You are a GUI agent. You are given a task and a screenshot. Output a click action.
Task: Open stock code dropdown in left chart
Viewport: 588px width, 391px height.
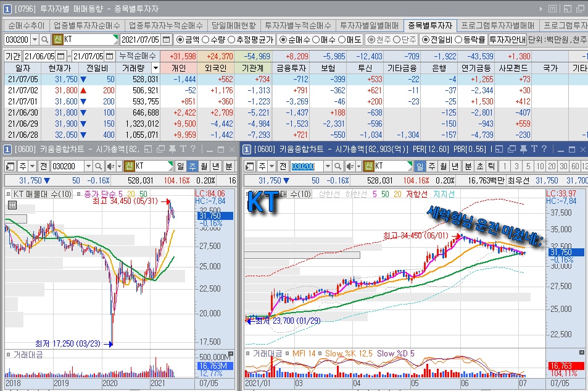[88, 166]
